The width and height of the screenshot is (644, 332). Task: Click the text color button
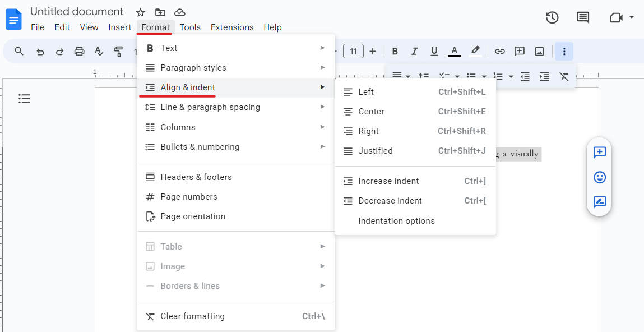454,52
